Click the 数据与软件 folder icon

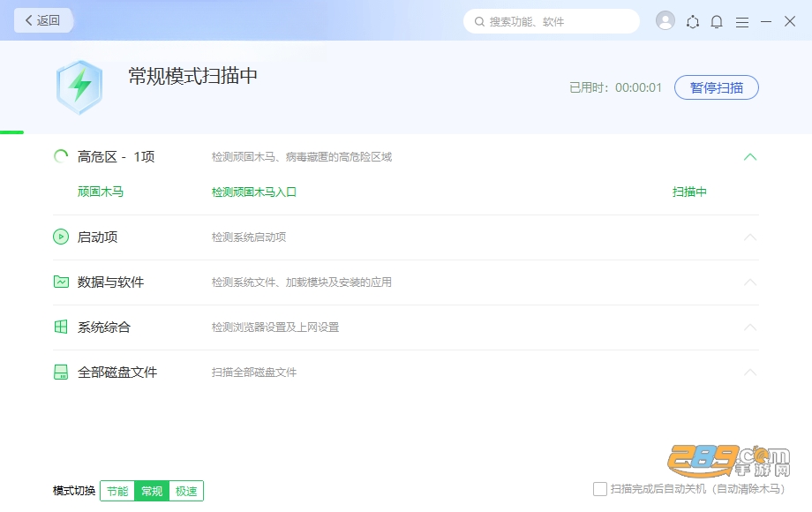coord(61,282)
